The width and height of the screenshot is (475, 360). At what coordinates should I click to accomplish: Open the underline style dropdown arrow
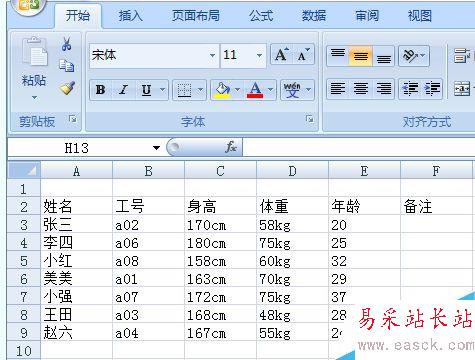[x=162, y=90]
